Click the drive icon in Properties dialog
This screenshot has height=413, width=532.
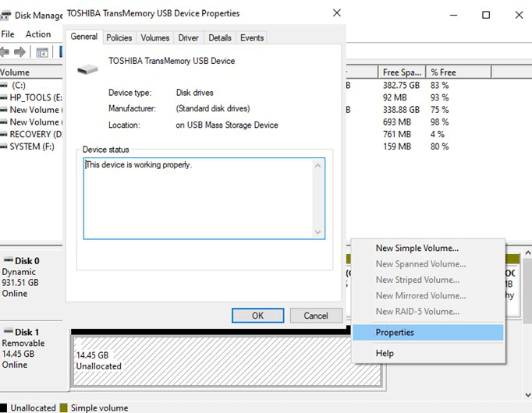(87, 69)
